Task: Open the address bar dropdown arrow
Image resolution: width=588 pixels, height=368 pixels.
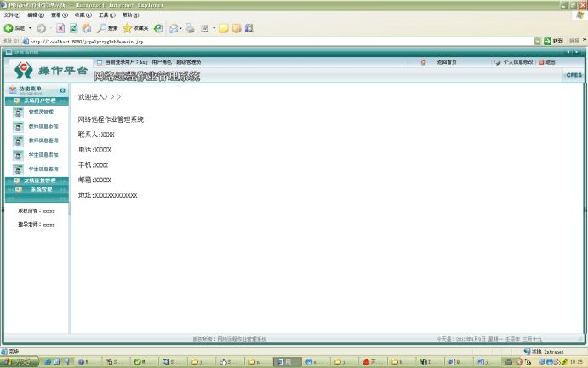Action: point(538,41)
